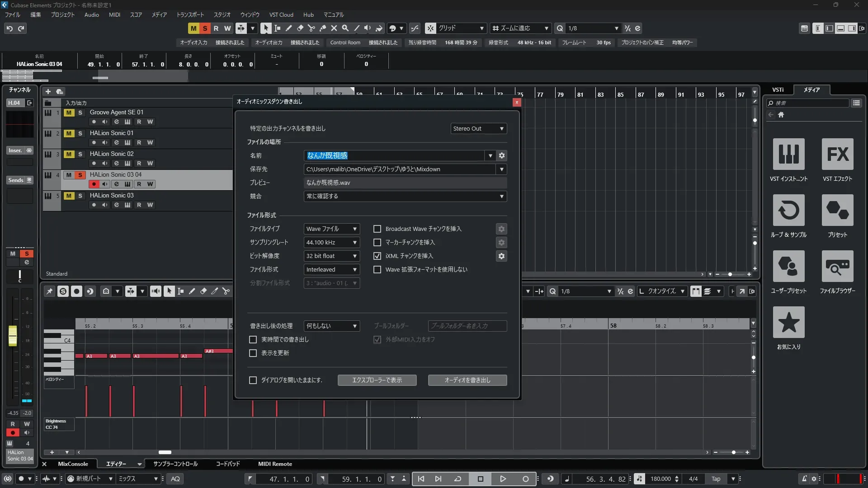
Task: Enable 実時間での書き出し checkbox
Action: pos(253,339)
